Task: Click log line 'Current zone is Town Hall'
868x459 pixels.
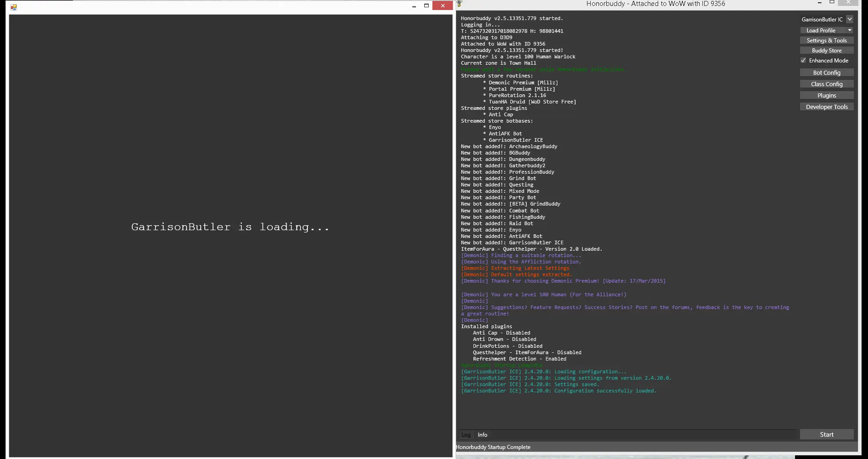Action: 499,63
